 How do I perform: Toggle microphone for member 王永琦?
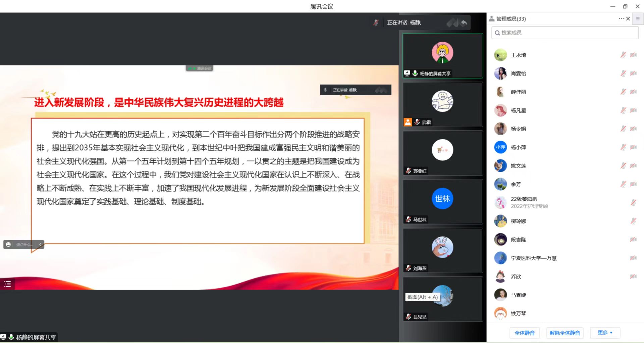click(623, 55)
